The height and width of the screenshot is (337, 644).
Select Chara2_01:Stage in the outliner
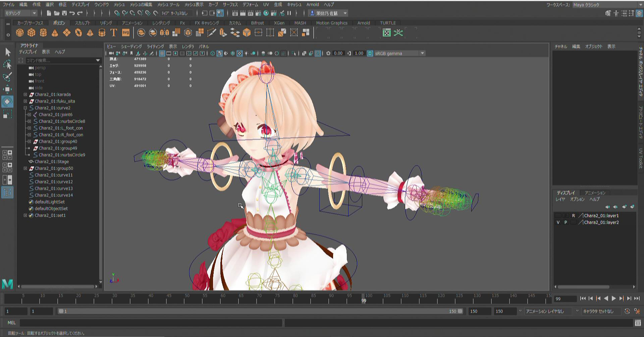[x=51, y=161]
